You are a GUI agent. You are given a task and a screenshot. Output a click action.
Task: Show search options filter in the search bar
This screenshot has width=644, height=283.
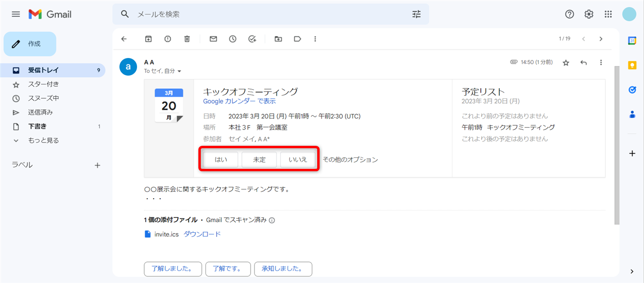[x=416, y=14]
